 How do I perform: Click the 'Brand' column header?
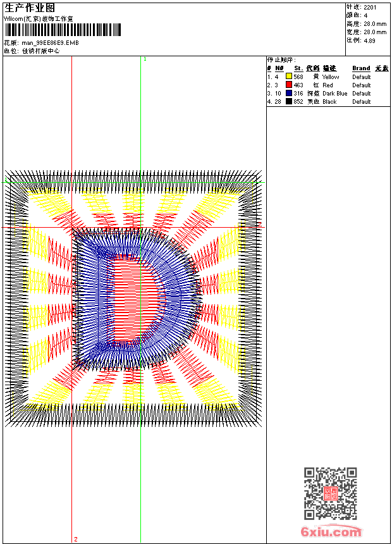click(x=361, y=68)
